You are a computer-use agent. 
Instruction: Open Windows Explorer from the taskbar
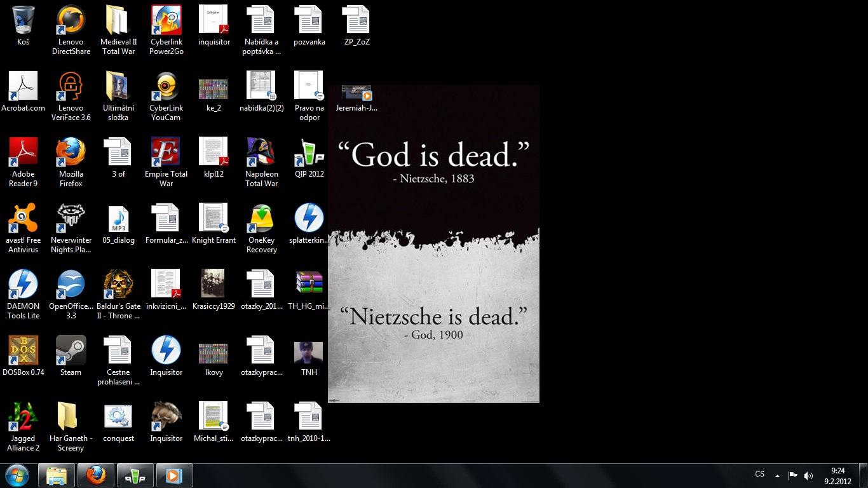(x=57, y=475)
